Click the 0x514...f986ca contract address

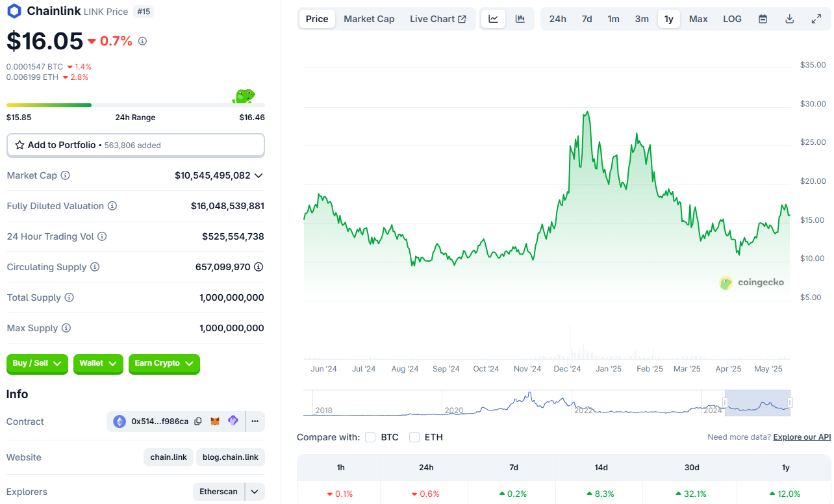pos(160,422)
